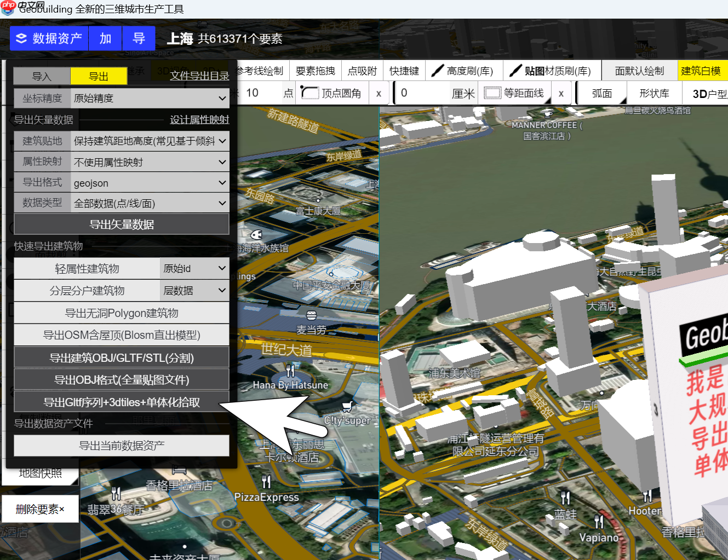
Task: Select the 数据资产 layers icon
Action: point(20,38)
